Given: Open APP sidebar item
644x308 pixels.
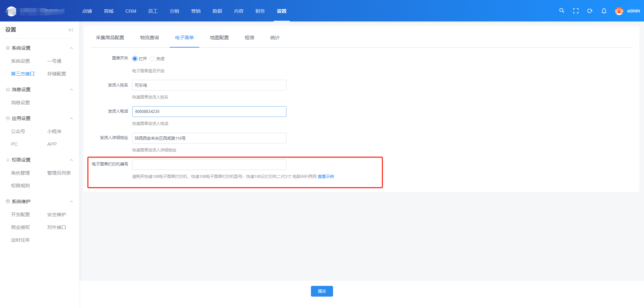Looking at the screenshot, I should click(52, 144).
